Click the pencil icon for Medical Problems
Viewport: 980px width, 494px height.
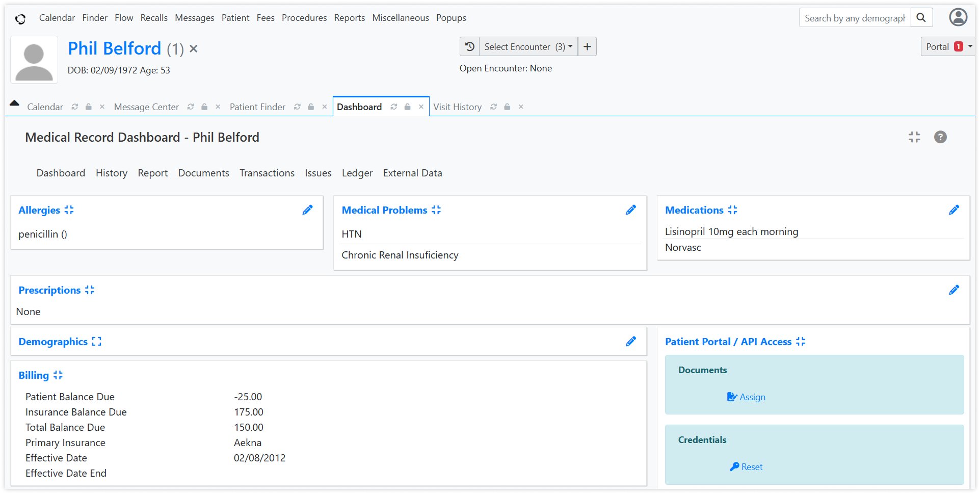[631, 210]
